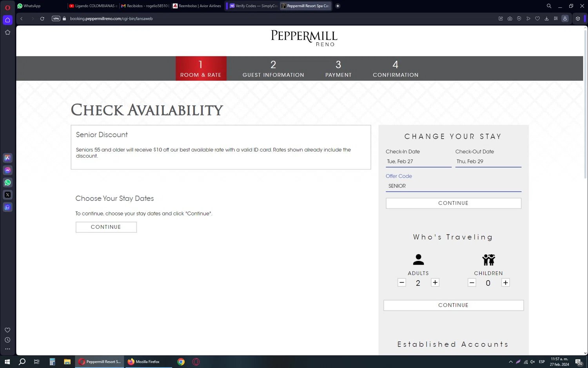Take a snapshot with camera icon
This screenshot has height=368, width=588.
point(510,18)
